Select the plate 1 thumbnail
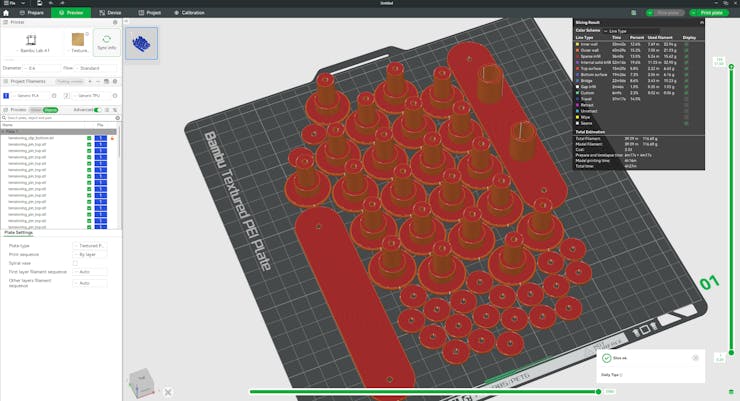The image size is (740, 401). pos(141,41)
